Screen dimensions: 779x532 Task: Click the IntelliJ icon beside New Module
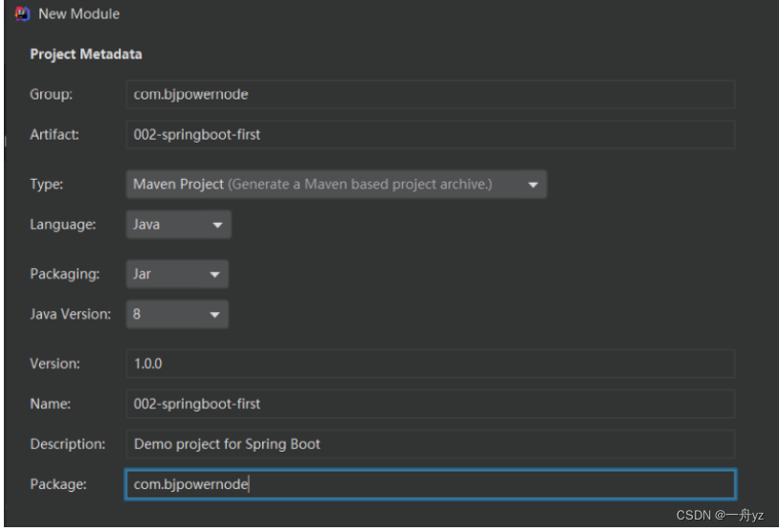(x=22, y=14)
